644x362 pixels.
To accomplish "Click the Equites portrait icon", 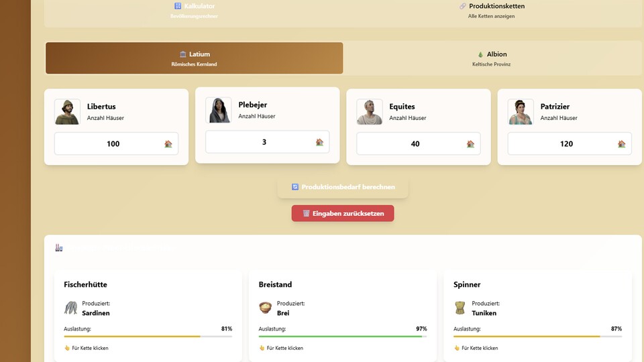I will click(x=369, y=112).
